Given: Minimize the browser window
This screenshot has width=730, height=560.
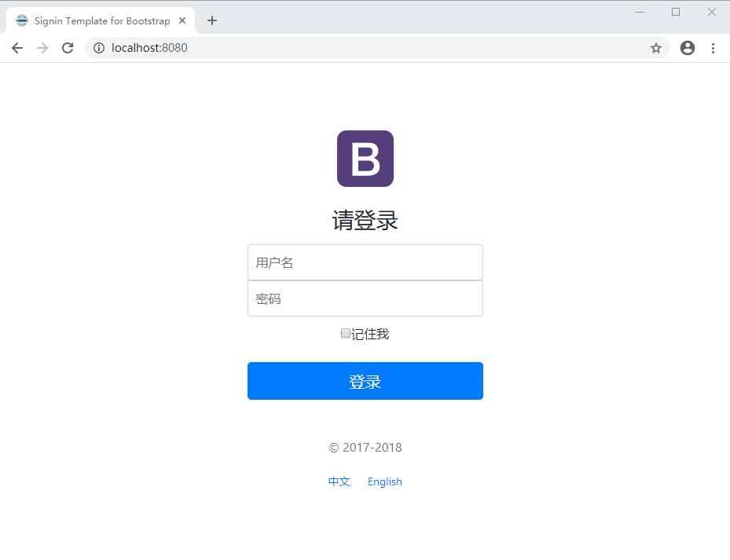Looking at the screenshot, I should pyautogui.click(x=640, y=12).
